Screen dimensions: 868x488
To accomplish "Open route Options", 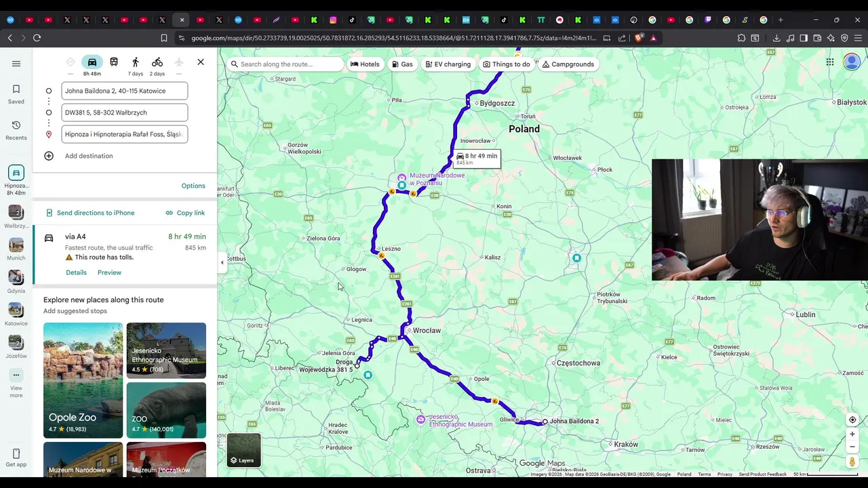I will coord(193,186).
